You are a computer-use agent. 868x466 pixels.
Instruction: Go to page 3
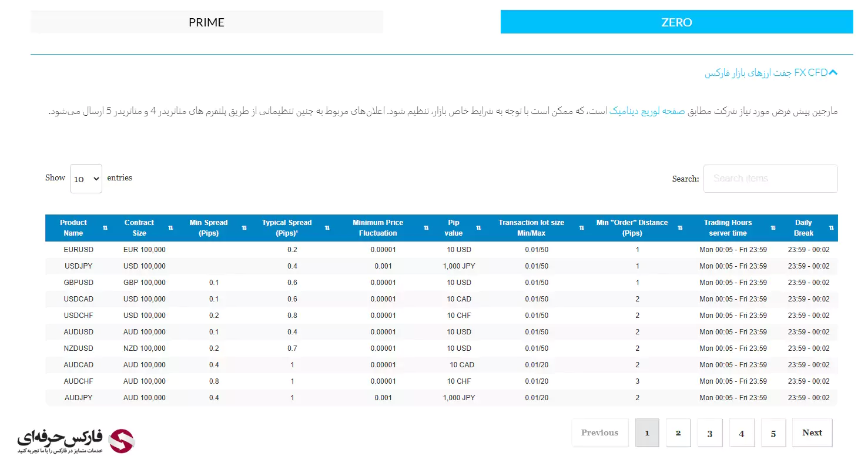click(x=710, y=433)
